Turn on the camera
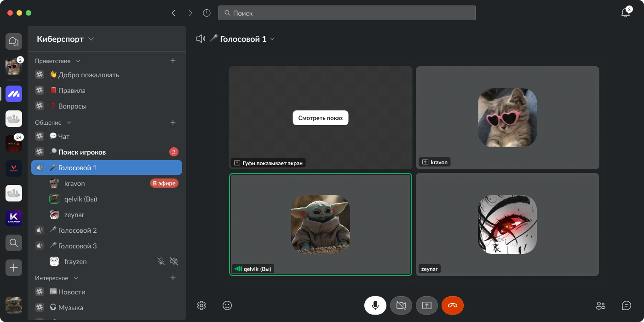Viewport: 644px width, 322px height. (x=401, y=305)
